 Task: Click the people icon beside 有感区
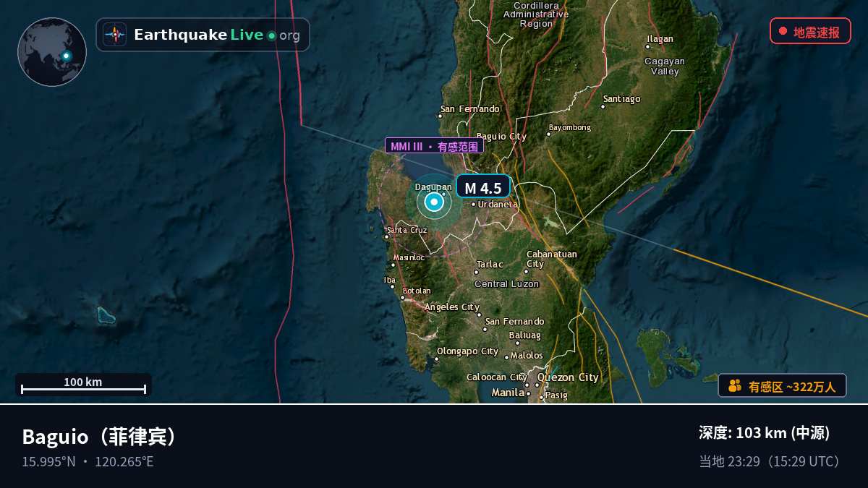[735, 386]
